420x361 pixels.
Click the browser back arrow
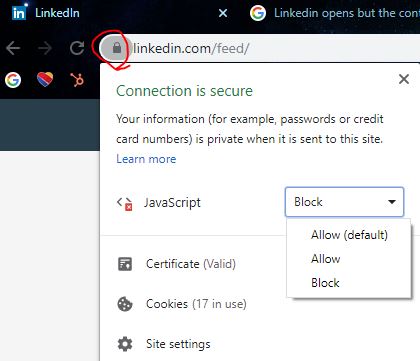[13, 48]
